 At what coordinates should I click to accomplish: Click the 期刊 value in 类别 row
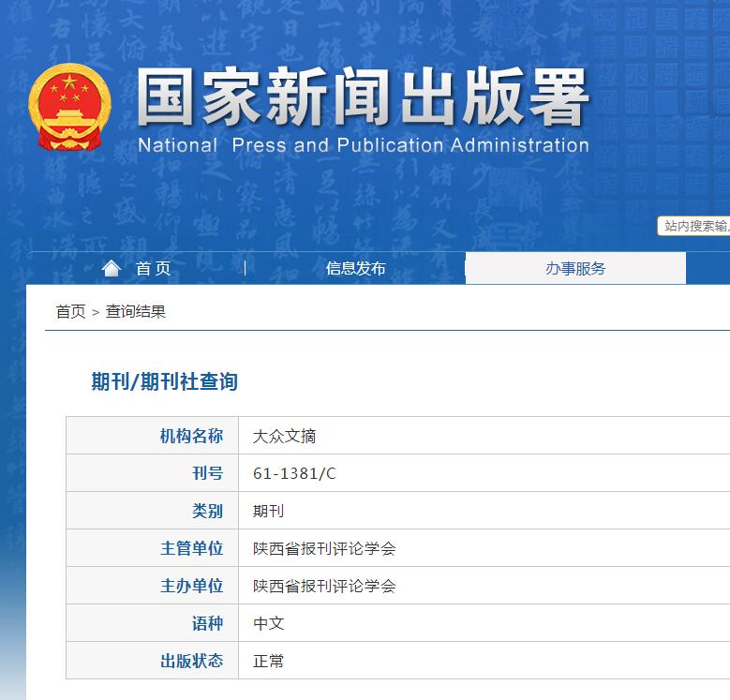268,511
